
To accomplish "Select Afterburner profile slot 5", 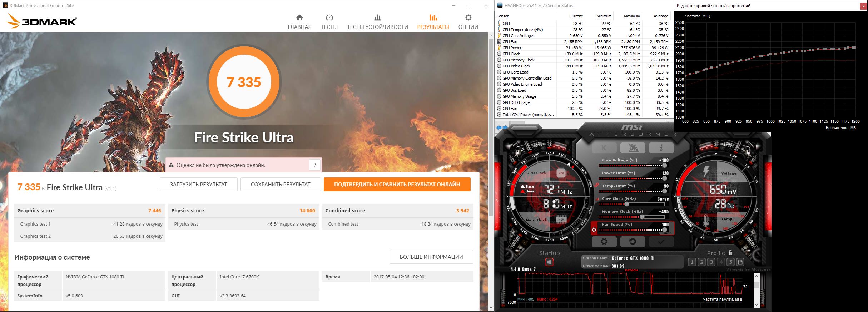I will pos(730,262).
